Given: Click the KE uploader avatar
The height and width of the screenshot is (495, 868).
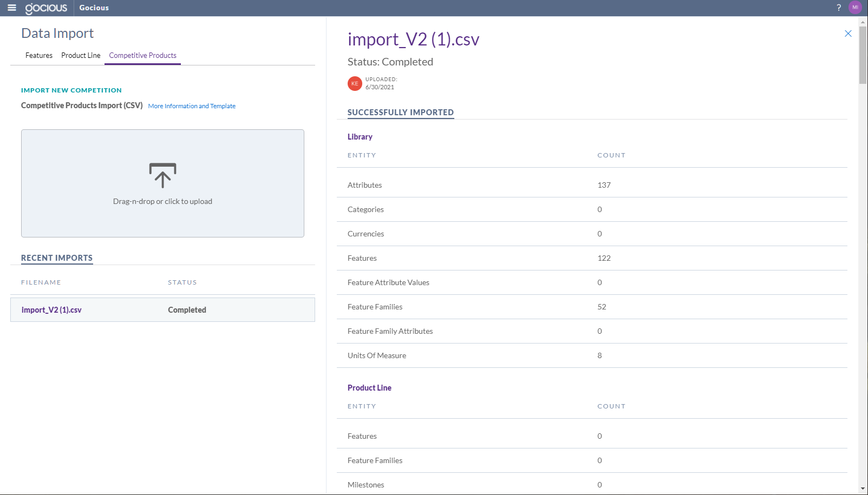Looking at the screenshot, I should click(355, 83).
